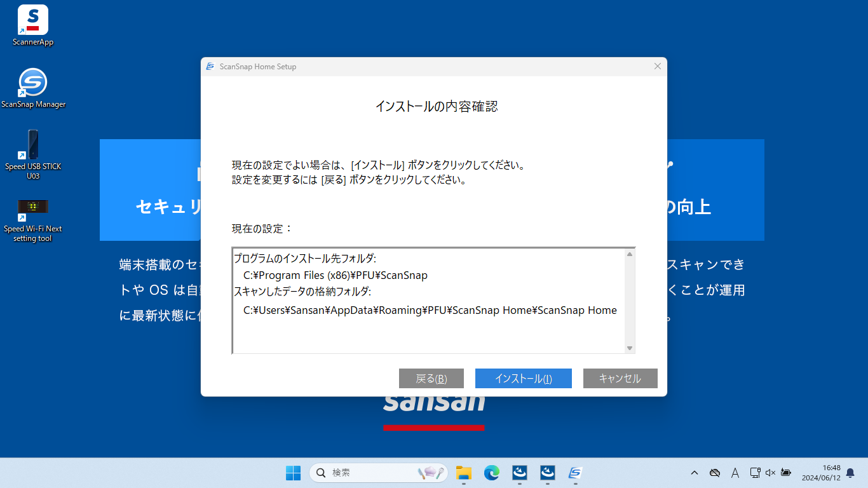Image resolution: width=868 pixels, height=488 pixels.
Task: Click the muted volume tray icon
Action: [x=770, y=473]
